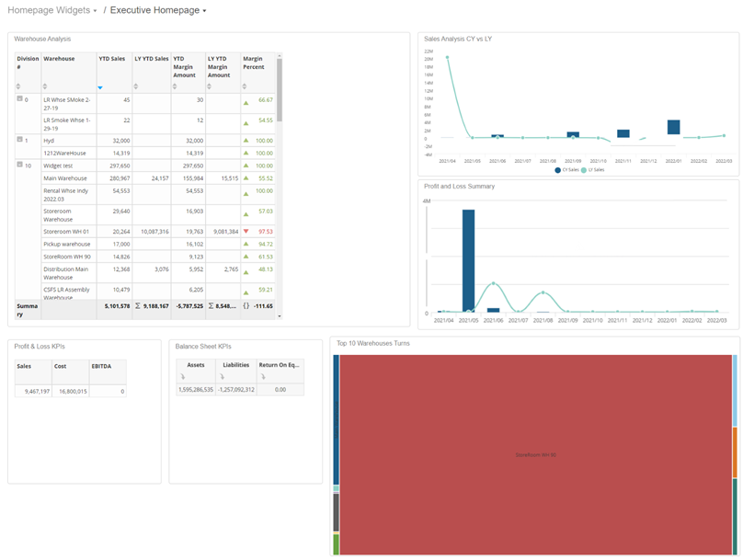Toggle the CY Sales legend series
This screenshot has height=560, width=743.
tap(567, 170)
